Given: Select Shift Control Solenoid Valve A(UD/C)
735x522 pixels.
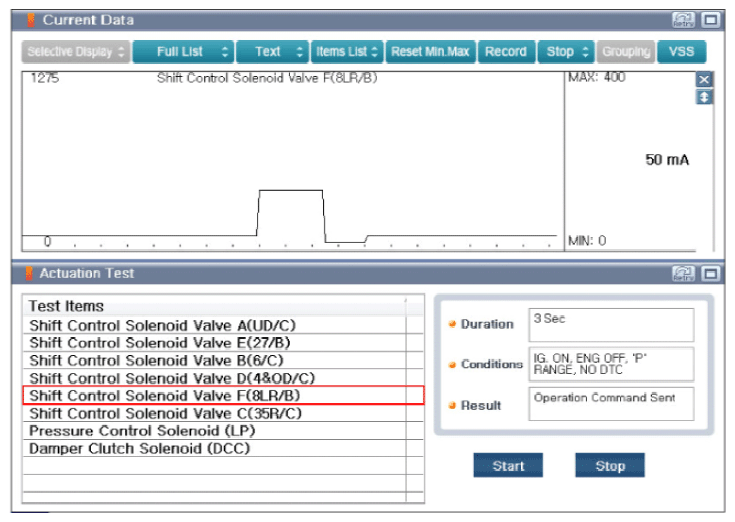Looking at the screenshot, I should [x=215, y=325].
